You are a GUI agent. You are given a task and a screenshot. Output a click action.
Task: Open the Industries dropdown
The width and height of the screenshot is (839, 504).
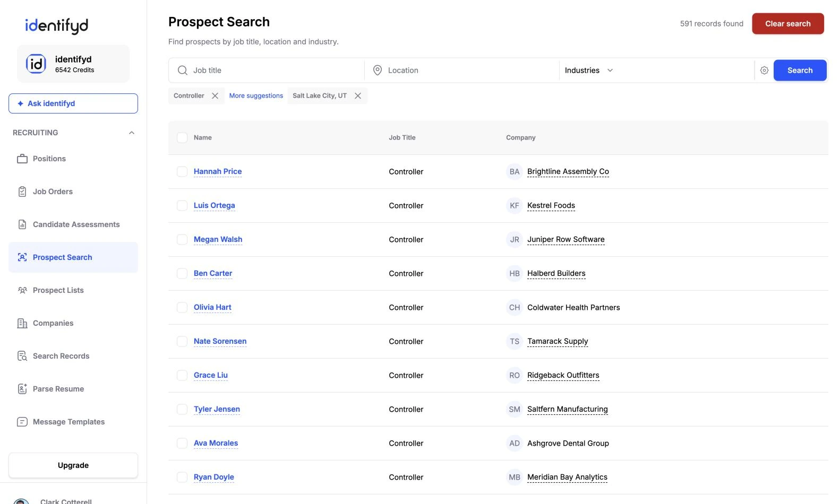pyautogui.click(x=589, y=70)
